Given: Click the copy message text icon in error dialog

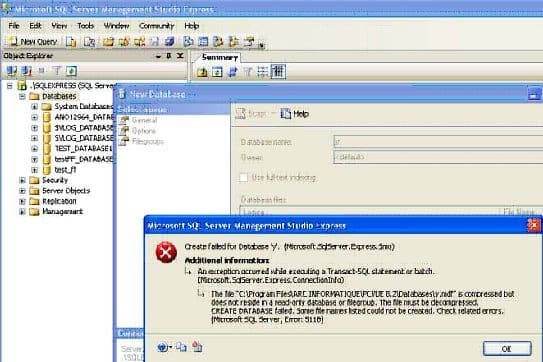Looking at the screenshot, I should 181,347.
